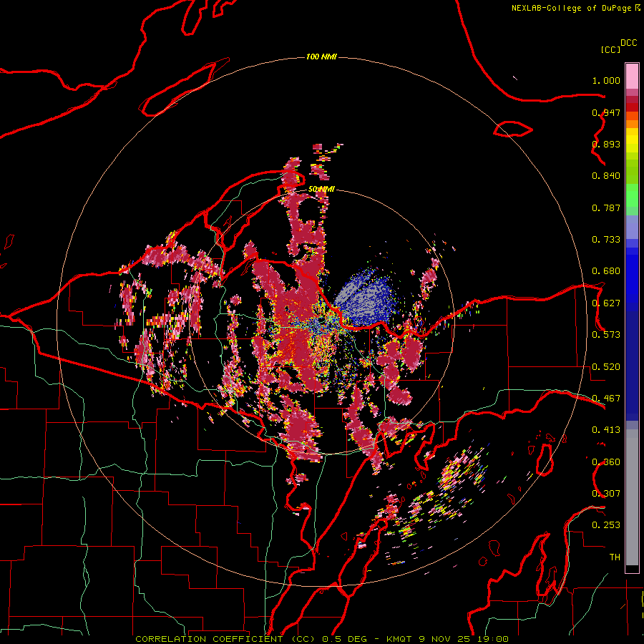Viewport: 644px width, 644px height.
Task: Click the TH label on the scale
Action: click(x=615, y=557)
